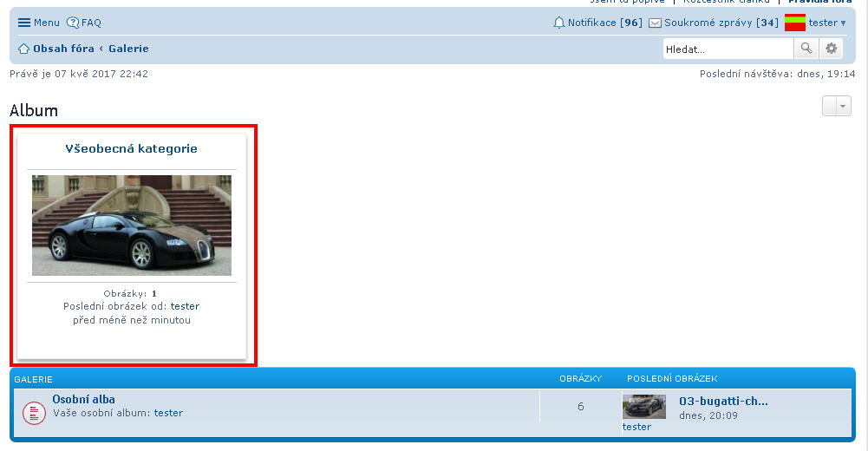This screenshot has width=868, height=451.
Task: Click the tester user avatar
Action: click(x=795, y=23)
